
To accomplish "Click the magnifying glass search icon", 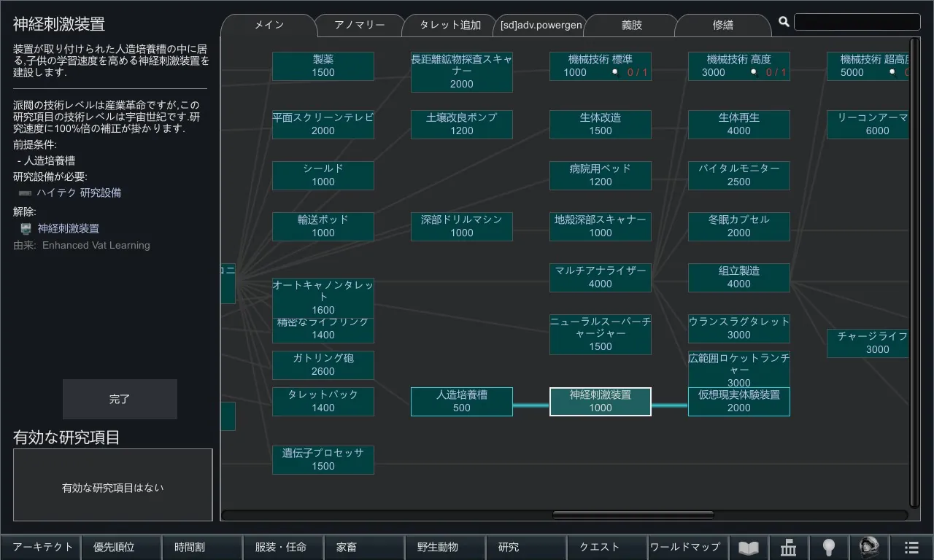I will (784, 22).
